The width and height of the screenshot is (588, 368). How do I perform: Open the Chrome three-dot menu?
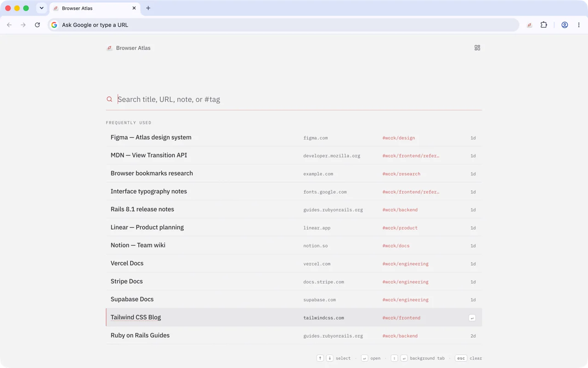(x=579, y=25)
